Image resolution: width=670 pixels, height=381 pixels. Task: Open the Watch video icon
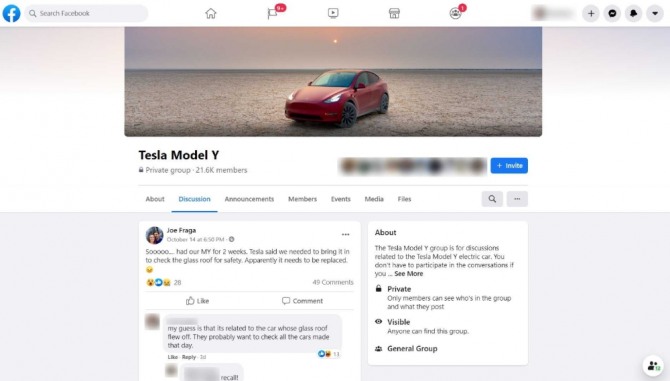tap(333, 13)
